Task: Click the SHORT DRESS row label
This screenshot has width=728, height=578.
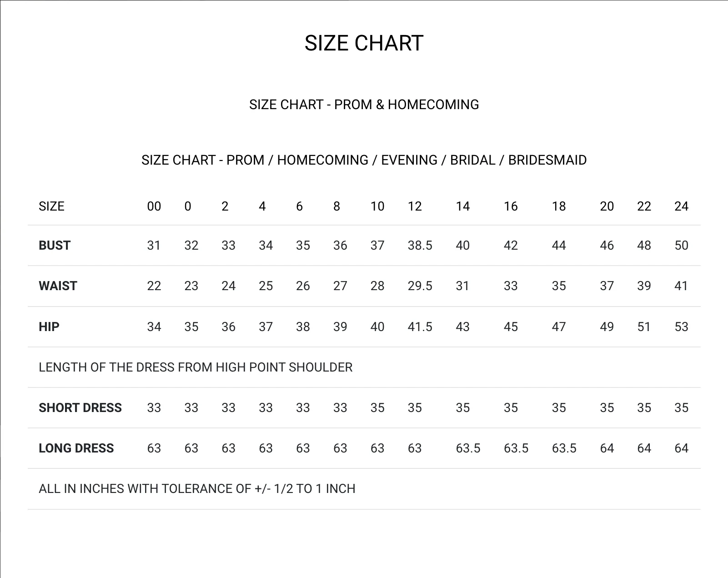Action: pyautogui.click(x=80, y=407)
